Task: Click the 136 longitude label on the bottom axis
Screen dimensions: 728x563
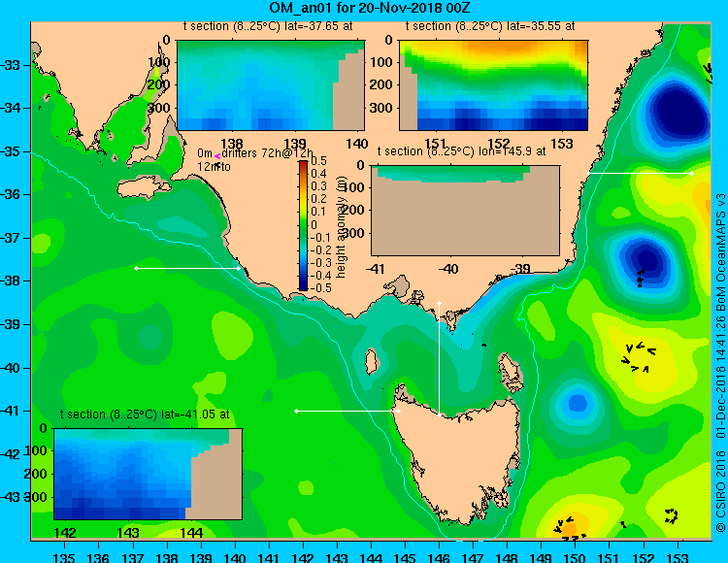Action: click(x=98, y=558)
